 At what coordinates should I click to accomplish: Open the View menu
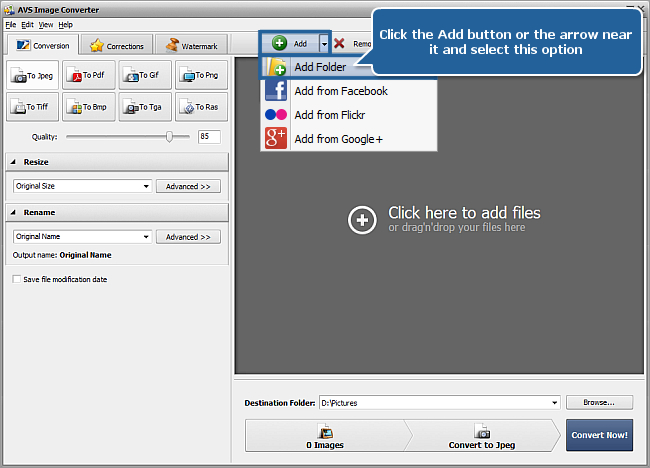click(46, 24)
